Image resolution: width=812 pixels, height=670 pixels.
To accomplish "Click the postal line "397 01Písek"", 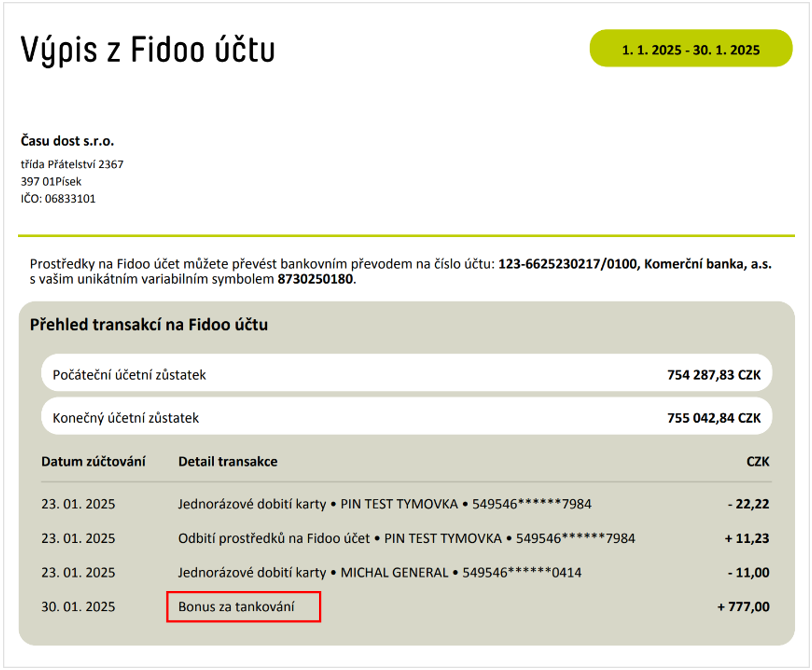I will coord(51,181).
